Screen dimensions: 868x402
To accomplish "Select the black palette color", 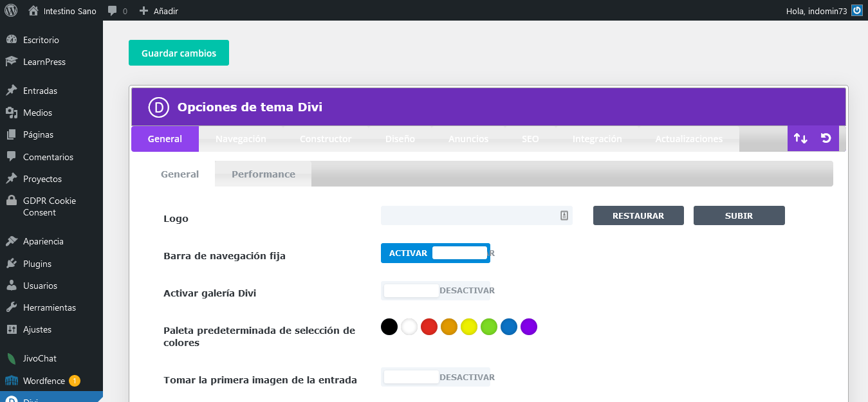I will [389, 327].
